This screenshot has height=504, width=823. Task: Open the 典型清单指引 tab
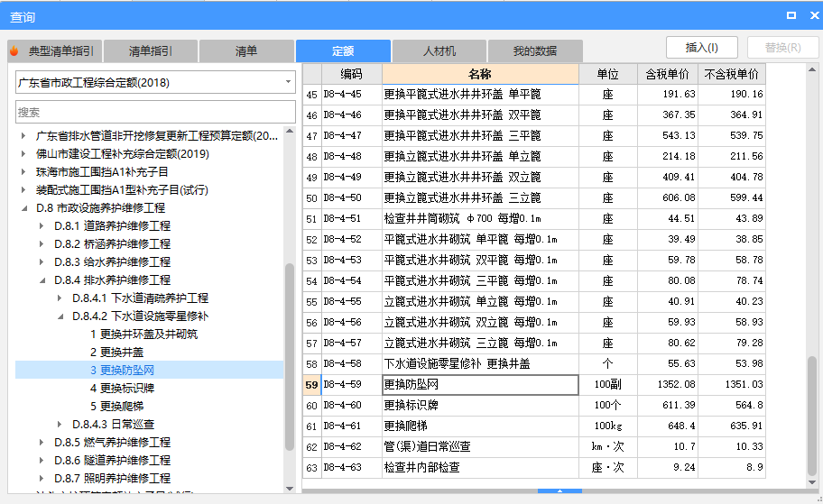(x=55, y=50)
